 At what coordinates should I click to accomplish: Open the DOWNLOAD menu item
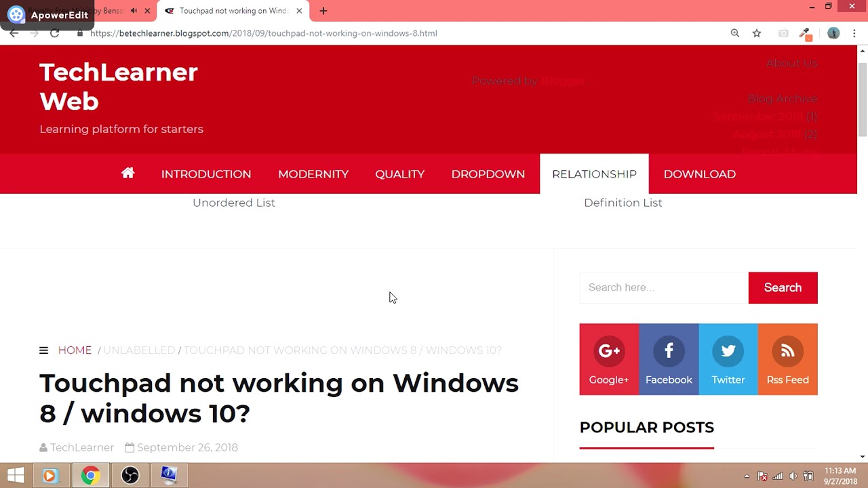tap(700, 174)
